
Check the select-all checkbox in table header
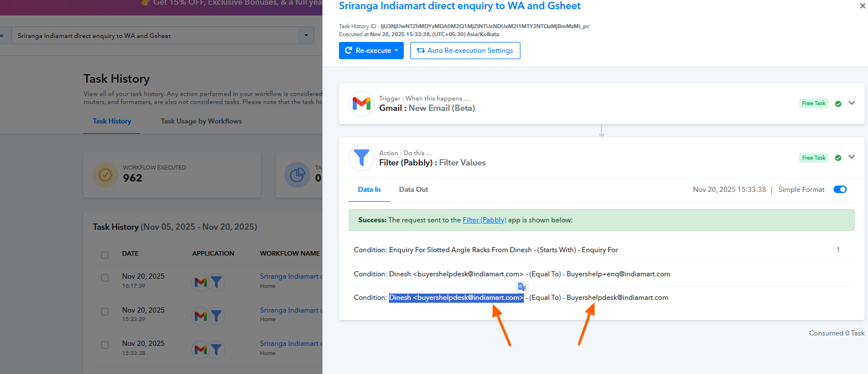(x=105, y=255)
